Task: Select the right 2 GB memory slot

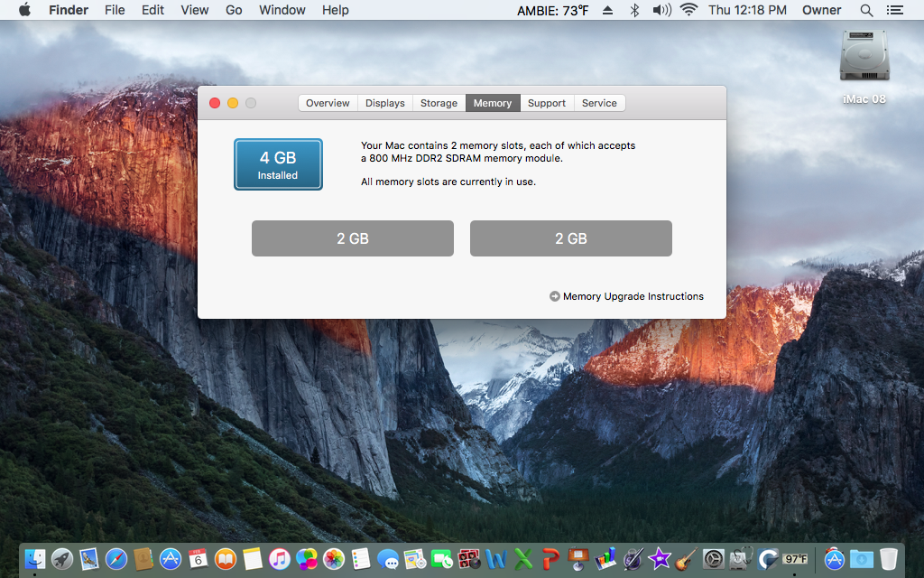Action: (571, 238)
